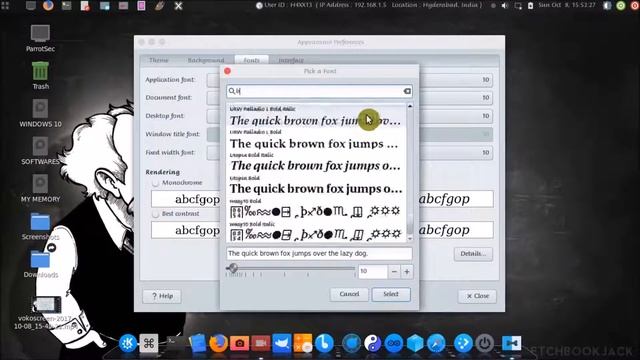Select Utopia Bold font row

point(316,186)
